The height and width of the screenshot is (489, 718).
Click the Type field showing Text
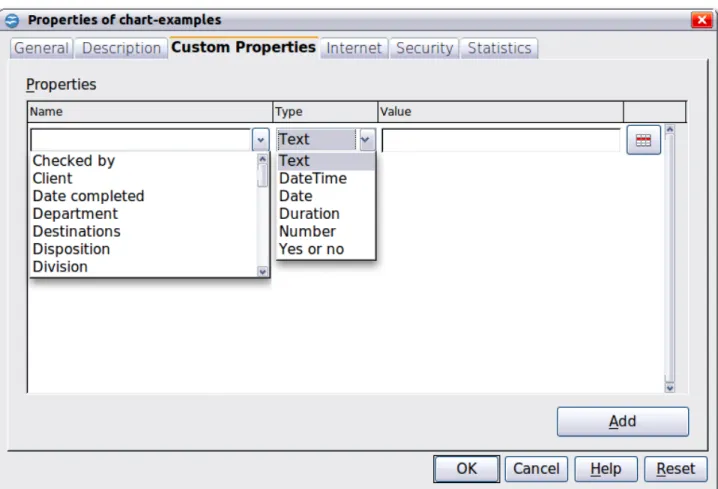pyautogui.click(x=316, y=140)
